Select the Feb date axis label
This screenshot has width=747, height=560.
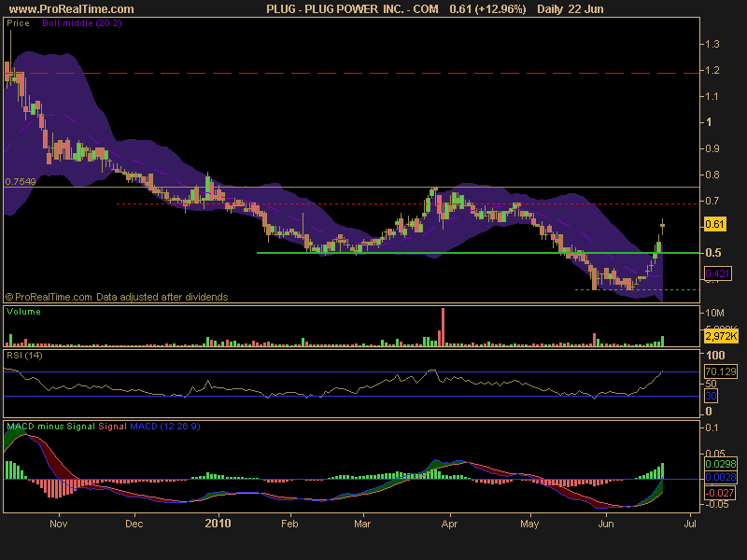pos(289,524)
